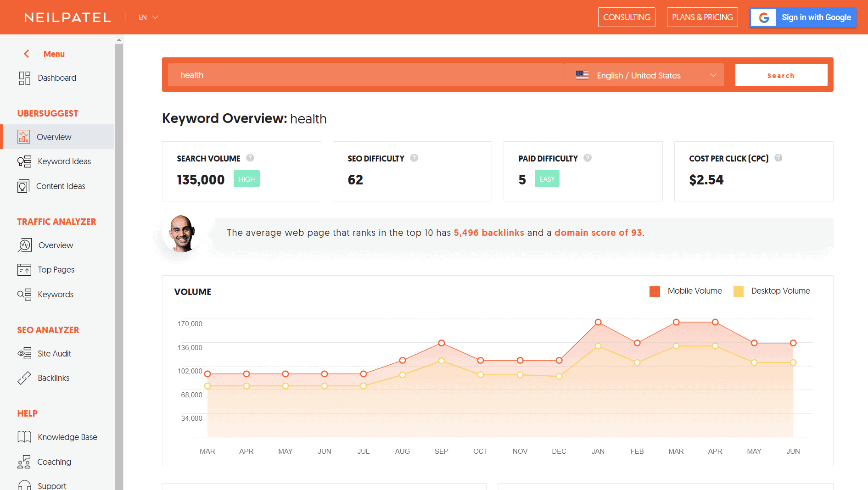Toggle the Mobile Volume legend swatch

click(x=655, y=291)
